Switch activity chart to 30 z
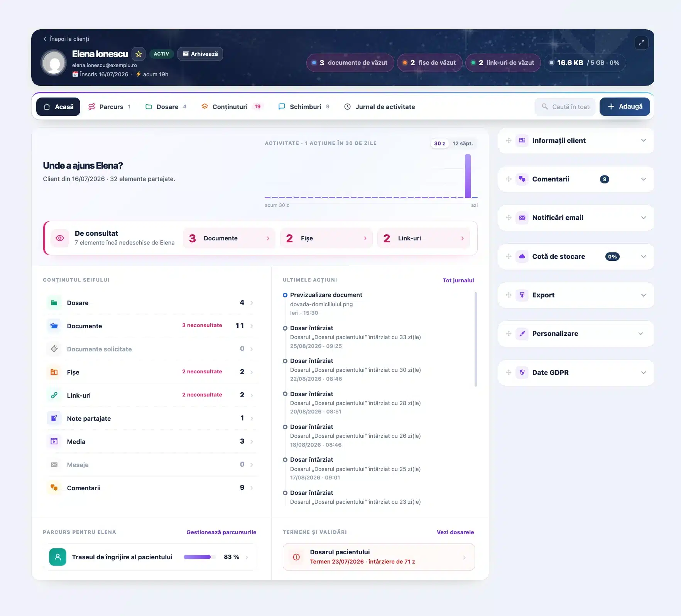 point(439,143)
